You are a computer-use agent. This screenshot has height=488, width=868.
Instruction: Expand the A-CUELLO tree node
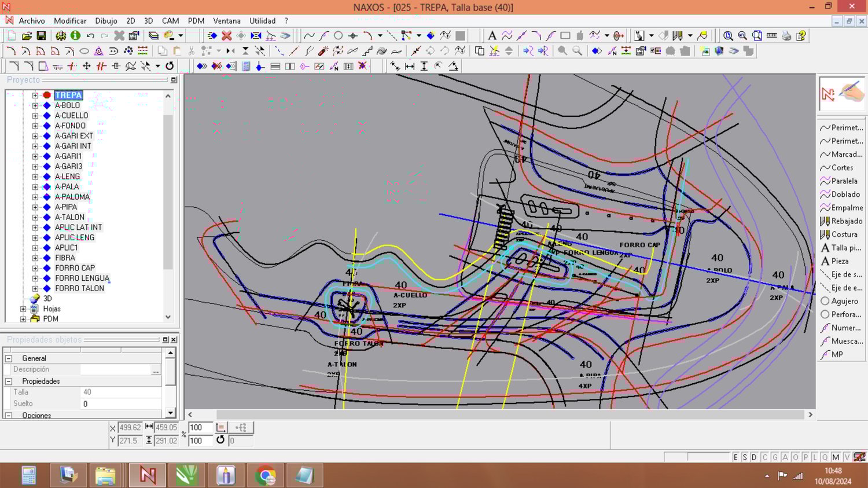click(35, 116)
